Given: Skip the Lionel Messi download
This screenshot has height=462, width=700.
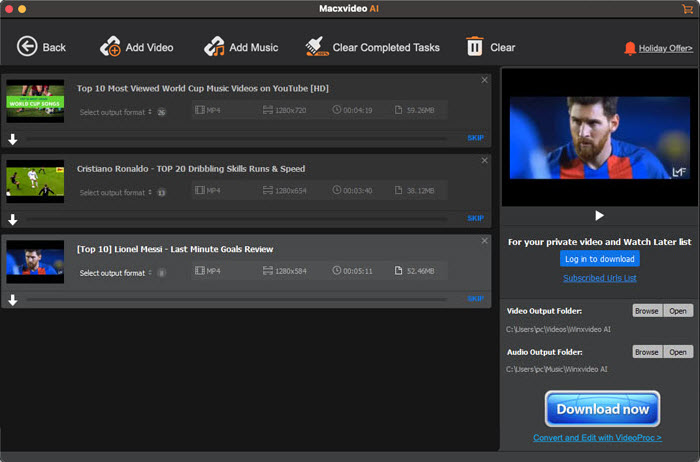Looking at the screenshot, I should (x=475, y=299).
